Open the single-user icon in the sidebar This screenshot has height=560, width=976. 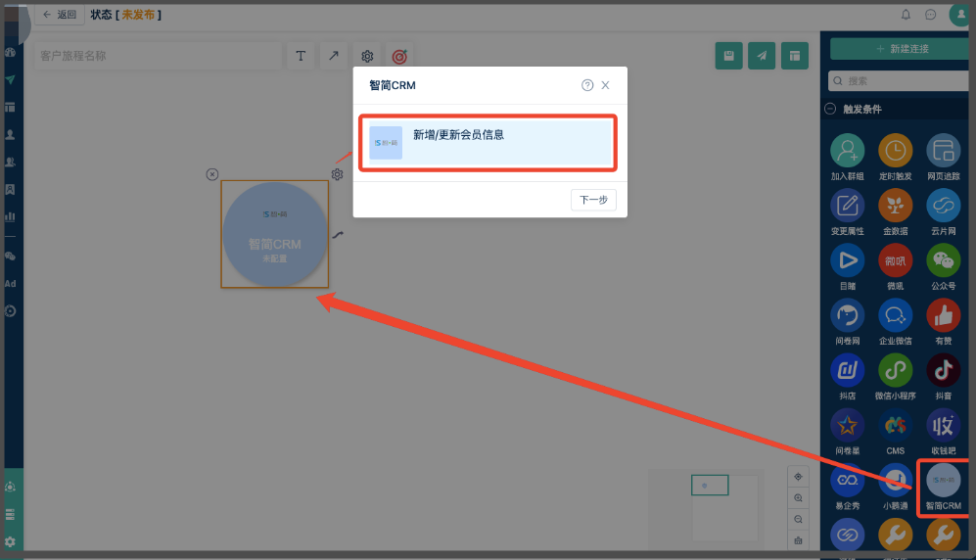[x=10, y=134]
